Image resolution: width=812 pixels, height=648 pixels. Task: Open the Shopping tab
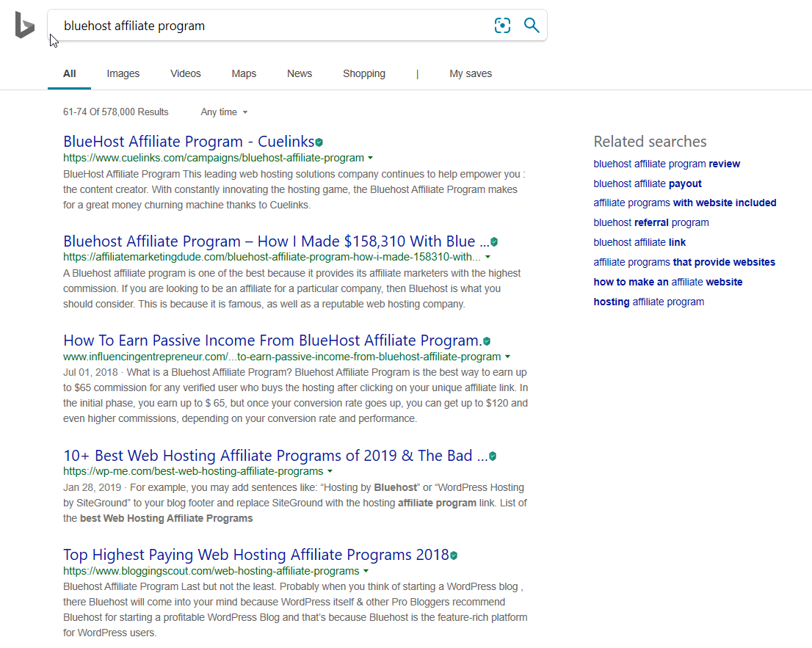pos(364,73)
